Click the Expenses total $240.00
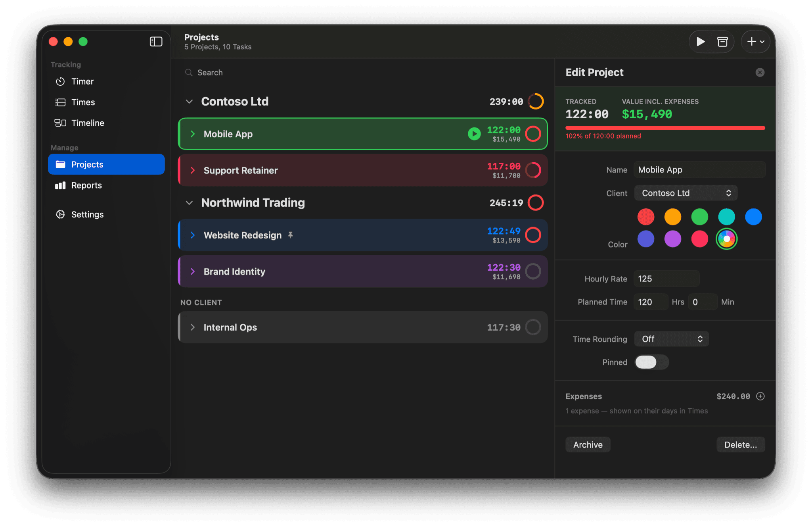This screenshot has height=527, width=812. tap(733, 396)
